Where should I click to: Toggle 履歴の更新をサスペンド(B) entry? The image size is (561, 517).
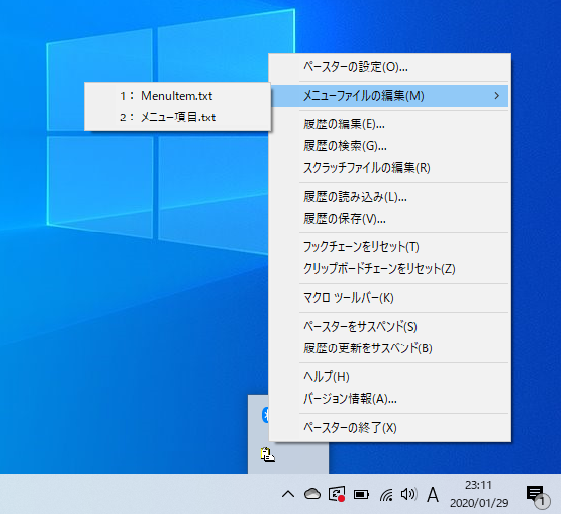click(x=389, y=348)
